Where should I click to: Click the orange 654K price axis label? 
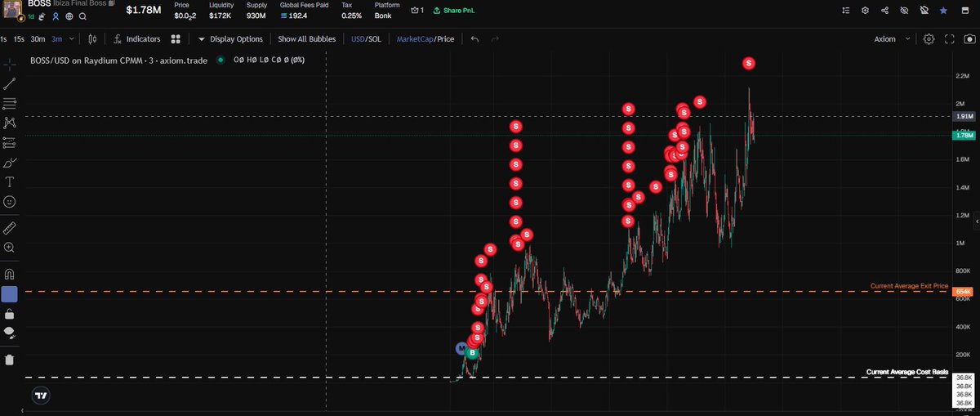(964, 292)
